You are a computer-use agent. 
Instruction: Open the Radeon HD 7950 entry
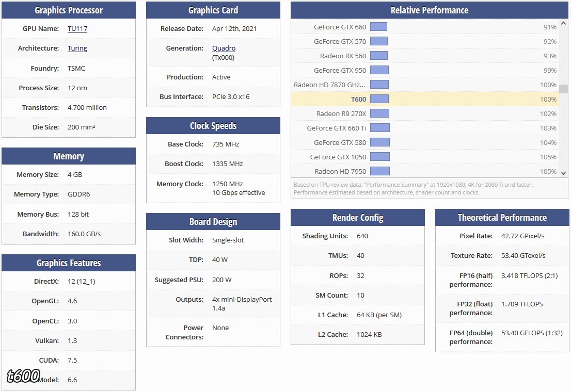340,172
